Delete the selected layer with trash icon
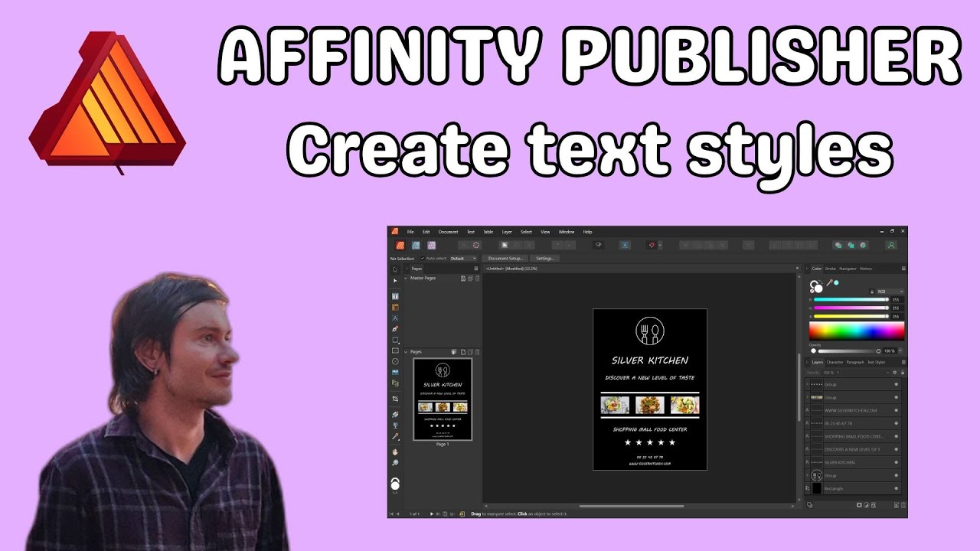Image resolution: width=980 pixels, height=551 pixels. tap(903, 505)
